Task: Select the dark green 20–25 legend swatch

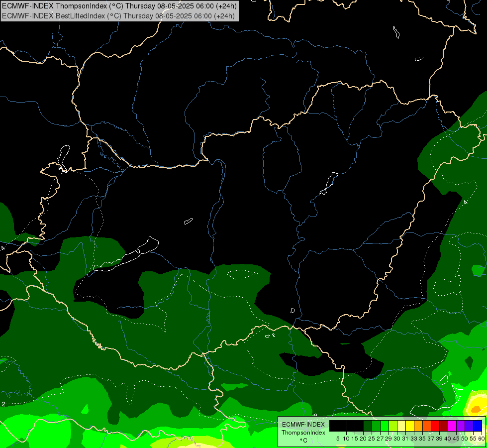Action: pyautogui.click(x=368, y=426)
